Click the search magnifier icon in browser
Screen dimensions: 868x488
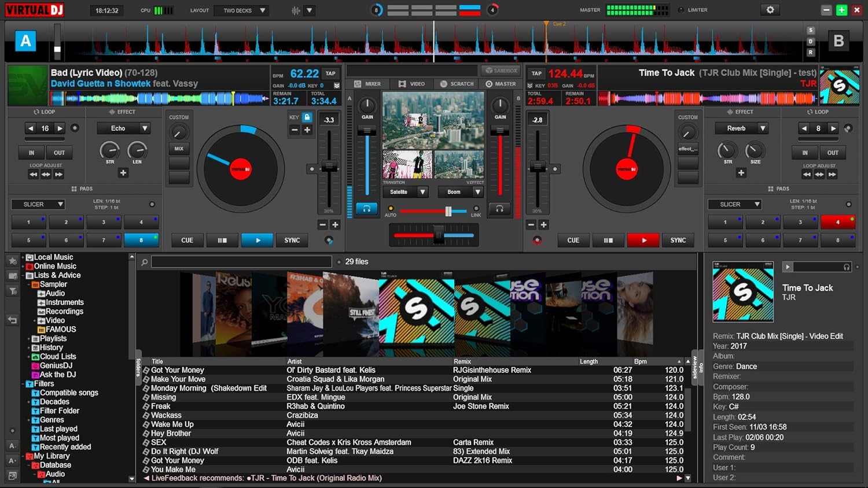pyautogui.click(x=144, y=262)
